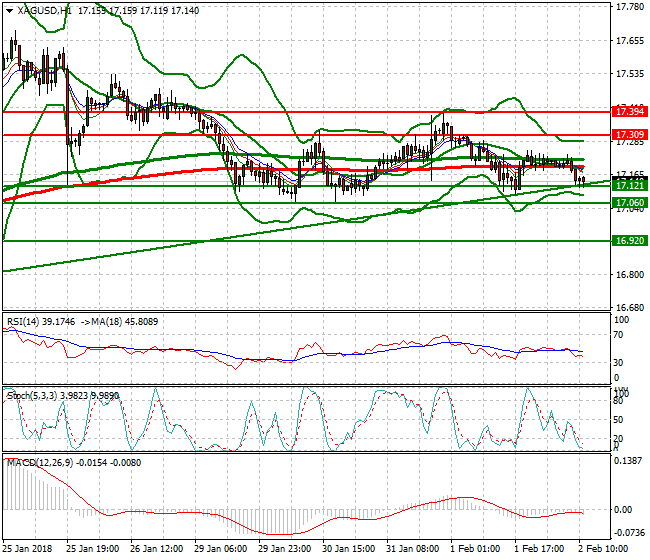Click the 2 Feb 10:00 time axis label

click(603, 549)
